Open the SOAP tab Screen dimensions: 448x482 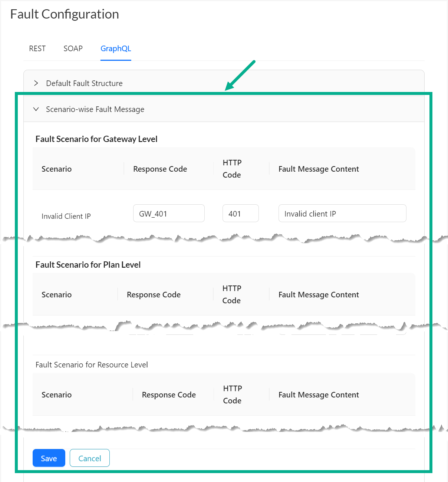pyautogui.click(x=73, y=49)
